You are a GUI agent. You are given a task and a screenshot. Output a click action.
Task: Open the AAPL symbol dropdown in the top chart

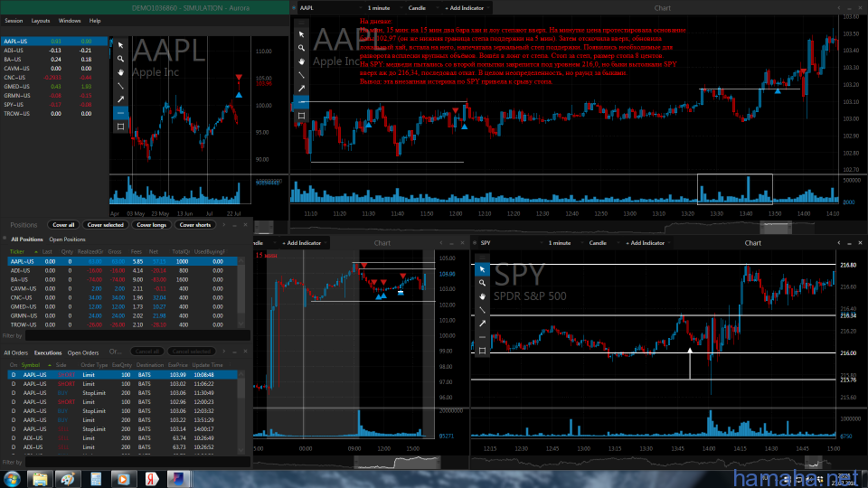330,8
